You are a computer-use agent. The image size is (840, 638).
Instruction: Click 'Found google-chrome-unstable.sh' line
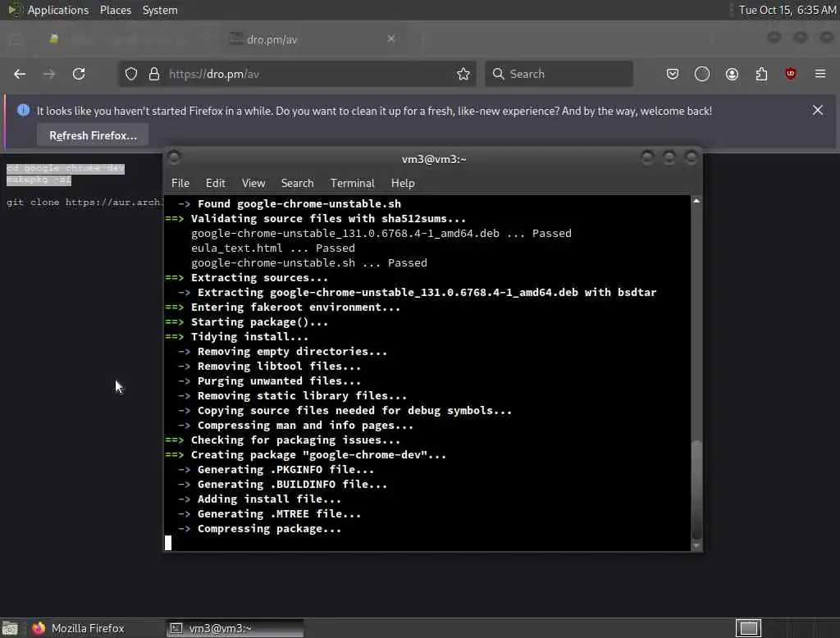(x=299, y=203)
